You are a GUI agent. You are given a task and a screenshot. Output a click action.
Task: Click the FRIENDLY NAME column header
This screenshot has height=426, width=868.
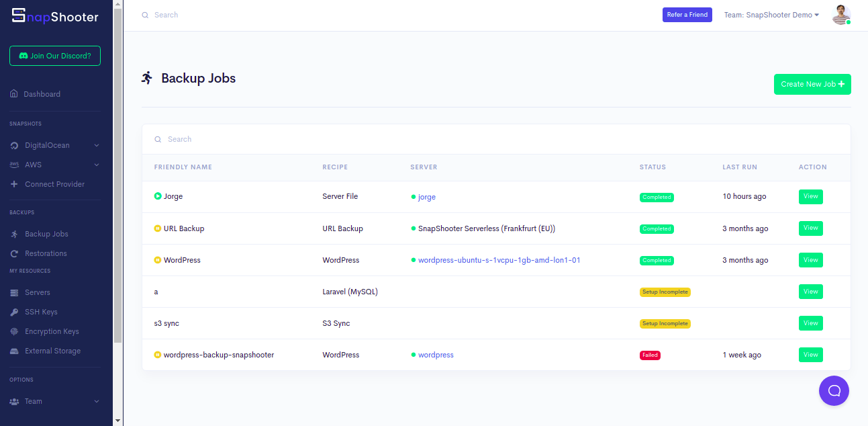pyautogui.click(x=183, y=167)
